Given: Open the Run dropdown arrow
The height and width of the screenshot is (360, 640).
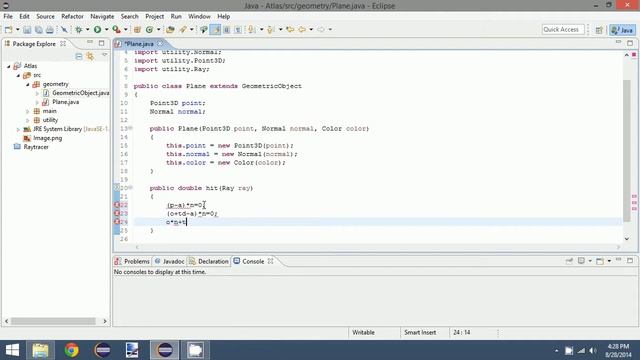Looking at the screenshot, I should pos(106,30).
